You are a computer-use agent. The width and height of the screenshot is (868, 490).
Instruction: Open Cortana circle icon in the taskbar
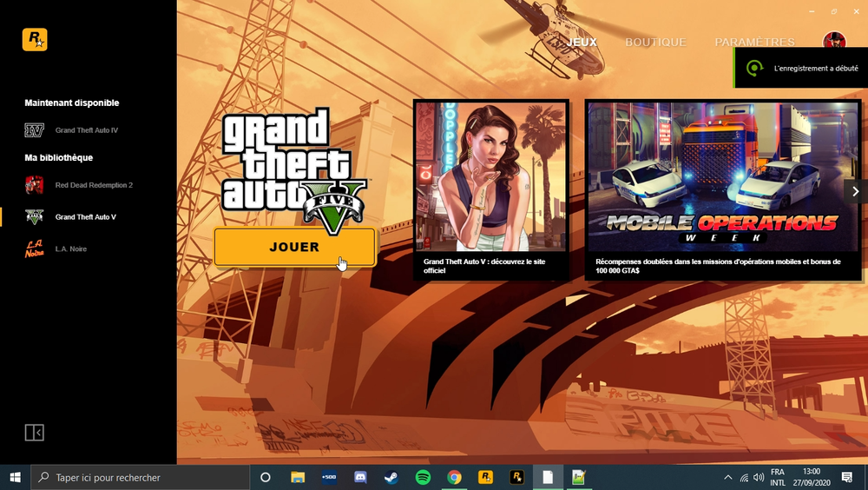[x=265, y=477]
